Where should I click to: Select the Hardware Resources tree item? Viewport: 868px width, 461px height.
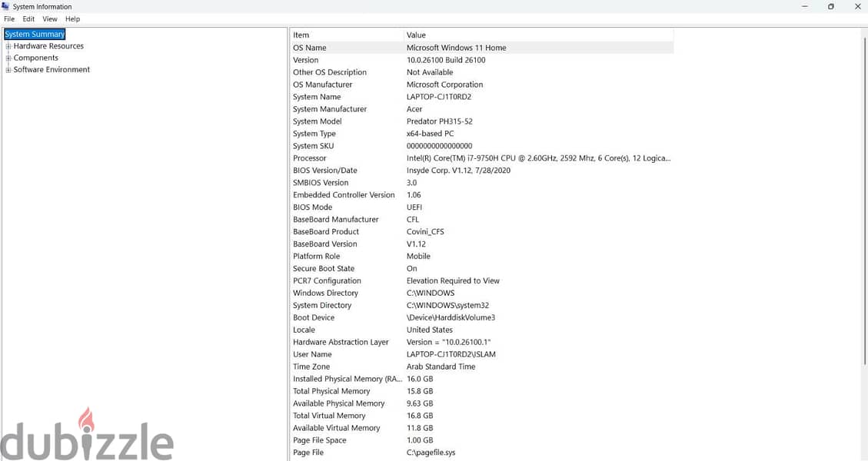point(48,47)
